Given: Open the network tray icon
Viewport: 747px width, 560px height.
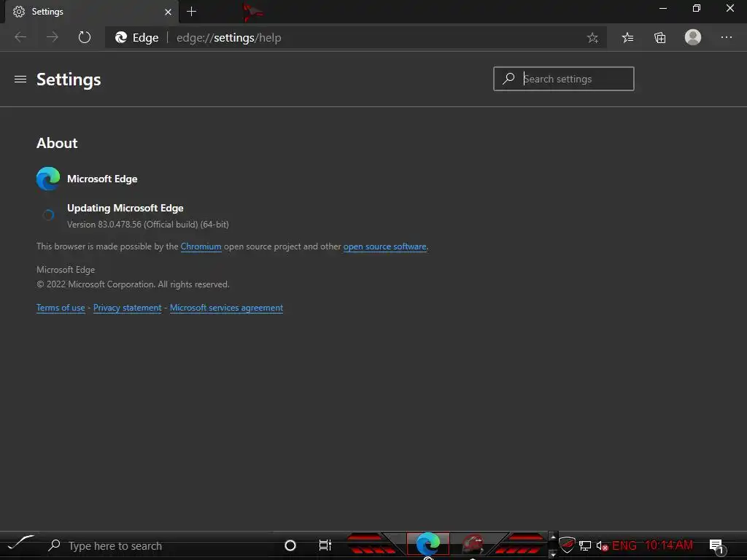Looking at the screenshot, I should pyautogui.click(x=585, y=545).
